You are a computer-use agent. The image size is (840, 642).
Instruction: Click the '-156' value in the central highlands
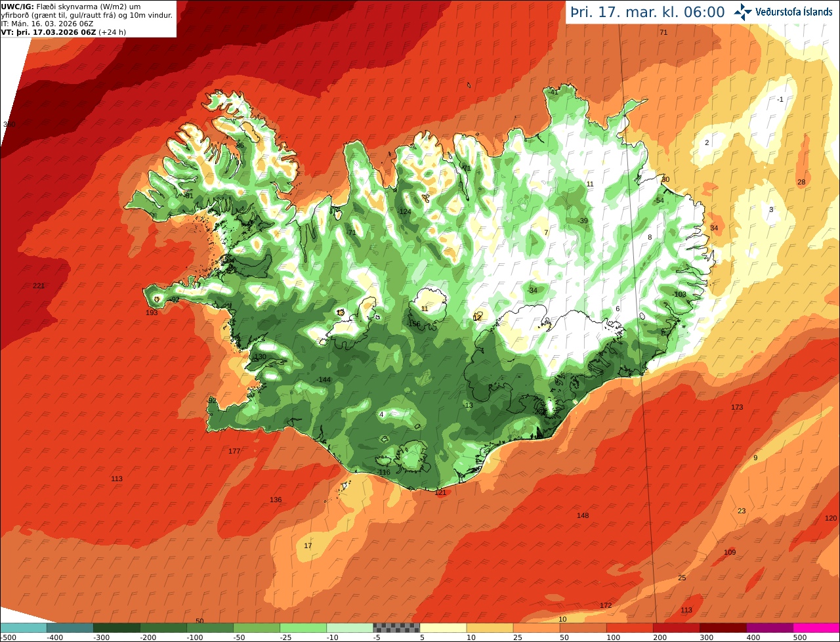coord(413,324)
